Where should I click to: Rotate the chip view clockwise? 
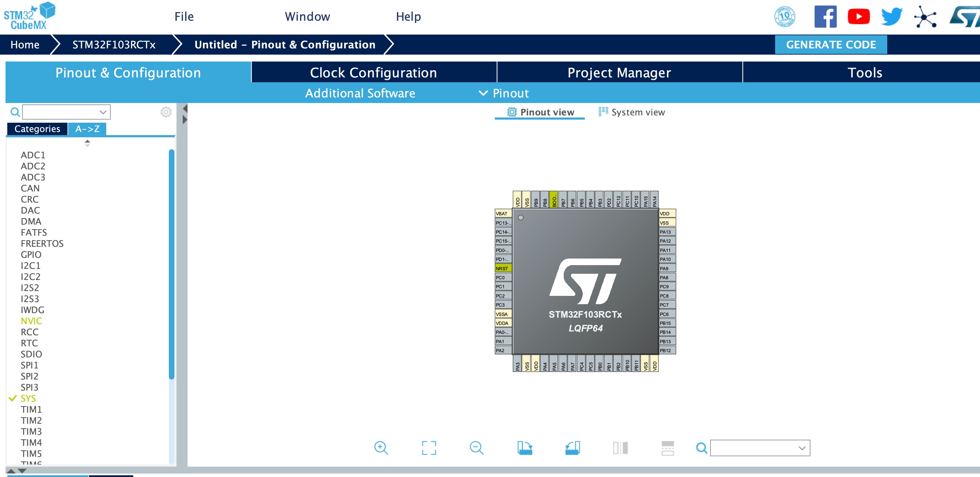point(525,448)
